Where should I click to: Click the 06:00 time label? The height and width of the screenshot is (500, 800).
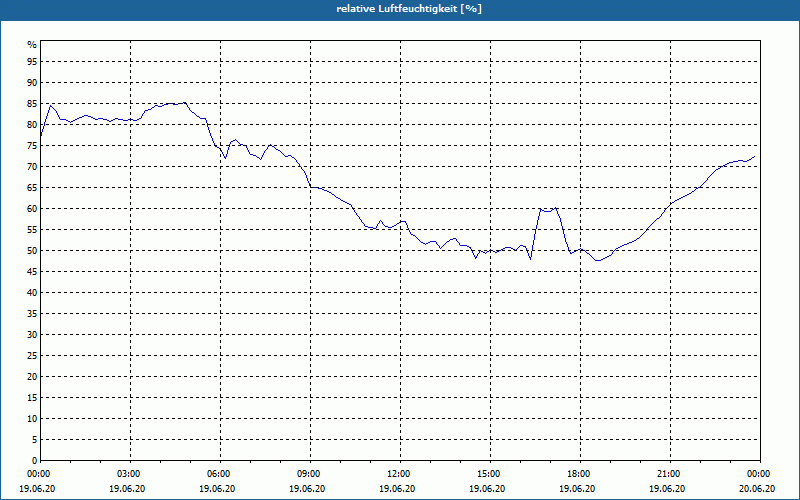tap(220, 474)
